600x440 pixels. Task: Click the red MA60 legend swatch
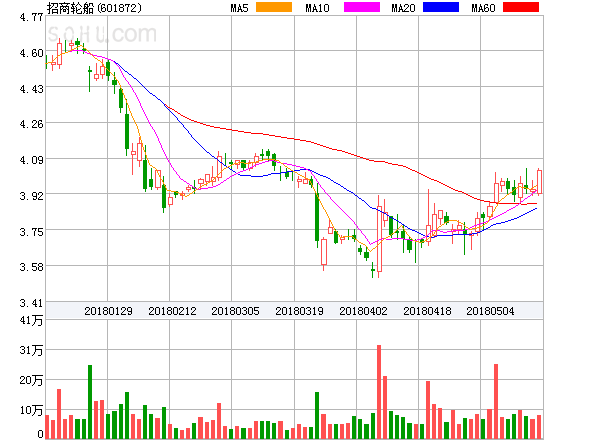521,7
